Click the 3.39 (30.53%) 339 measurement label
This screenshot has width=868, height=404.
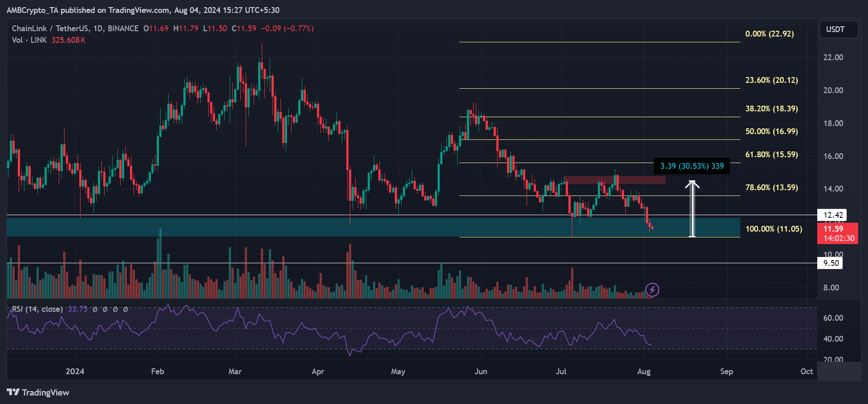coord(692,166)
